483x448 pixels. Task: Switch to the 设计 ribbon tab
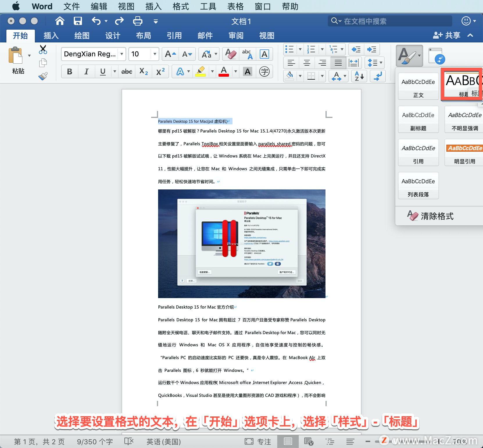[x=113, y=36]
